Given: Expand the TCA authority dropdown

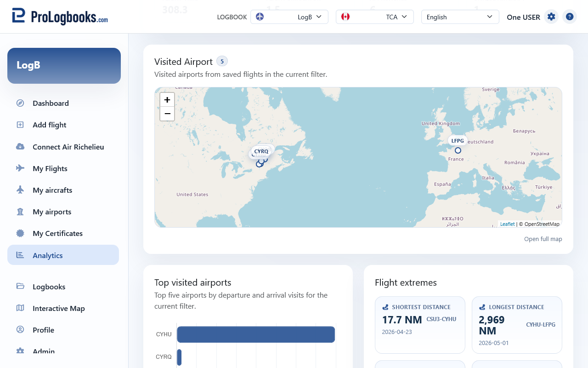Looking at the screenshot, I should pos(375,17).
